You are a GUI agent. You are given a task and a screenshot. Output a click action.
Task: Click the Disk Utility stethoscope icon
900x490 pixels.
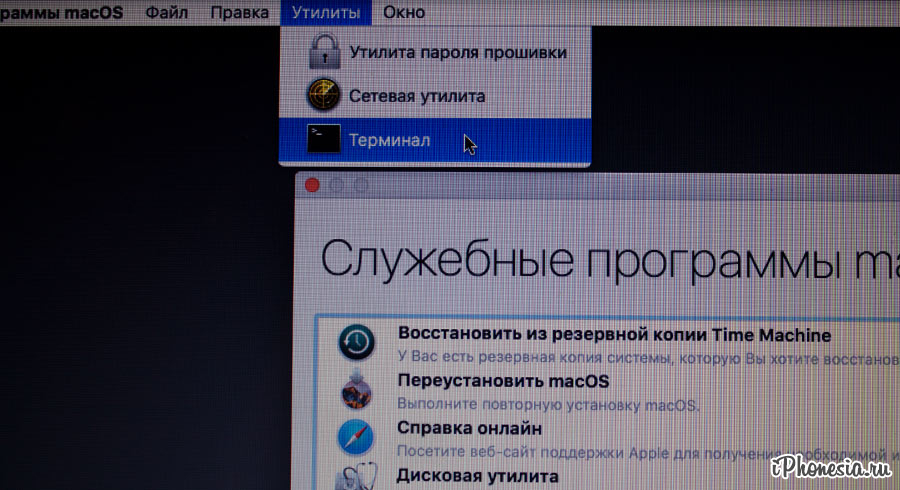356,477
